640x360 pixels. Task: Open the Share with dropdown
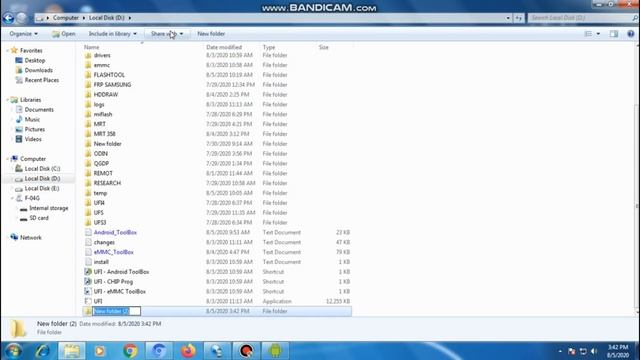pyautogui.click(x=167, y=34)
